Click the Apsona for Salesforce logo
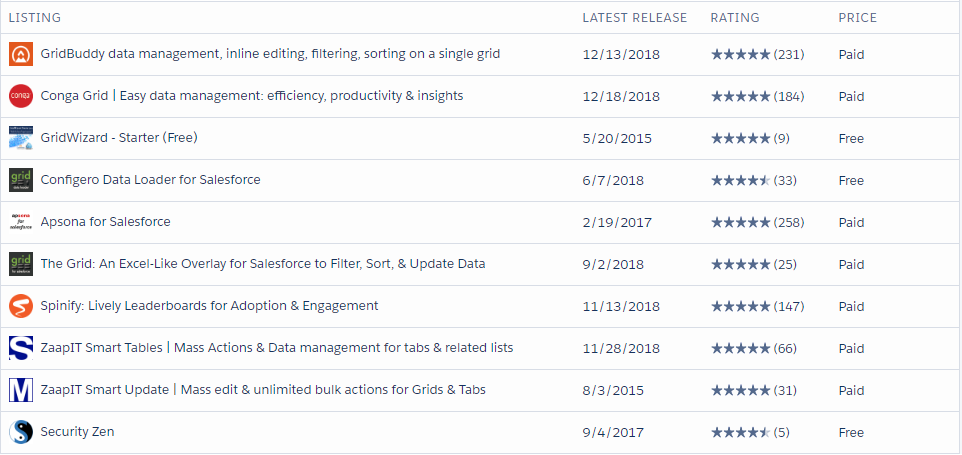Image resolution: width=962 pixels, height=455 pixels. [x=21, y=222]
